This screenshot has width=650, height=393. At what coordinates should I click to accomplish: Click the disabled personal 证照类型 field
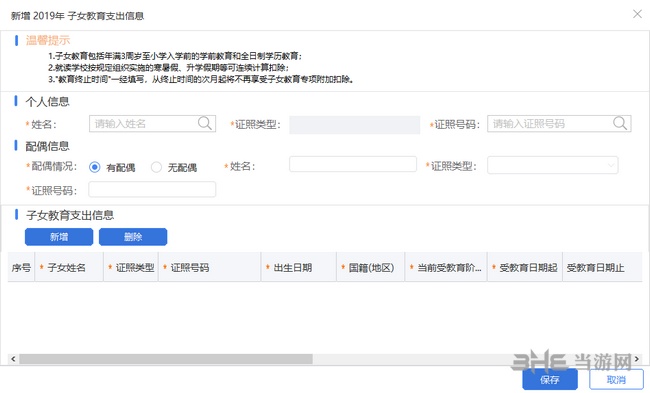pyautogui.click(x=354, y=125)
